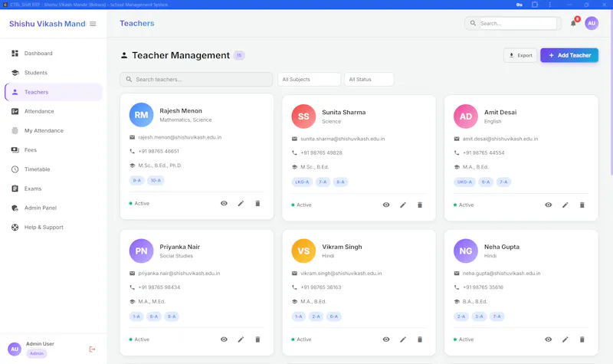Click the extensions puzzle icon in title bar
The width and height of the screenshot is (613, 364).
[x=535, y=5]
